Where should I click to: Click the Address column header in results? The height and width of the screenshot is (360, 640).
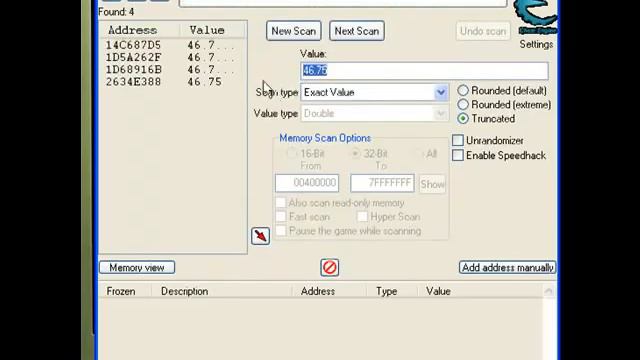[x=140, y=30]
